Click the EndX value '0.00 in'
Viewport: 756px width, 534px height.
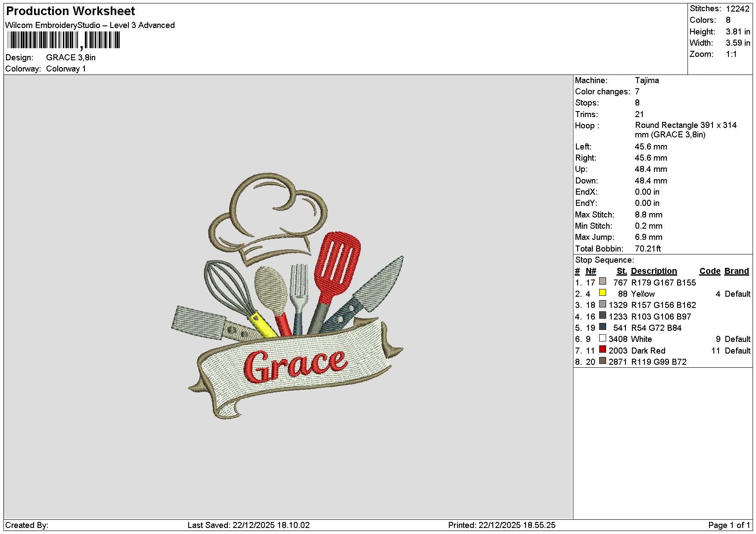(647, 192)
